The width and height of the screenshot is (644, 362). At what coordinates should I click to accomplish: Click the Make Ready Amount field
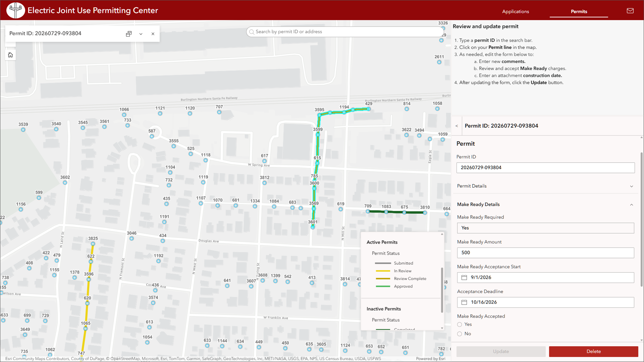coord(545,253)
